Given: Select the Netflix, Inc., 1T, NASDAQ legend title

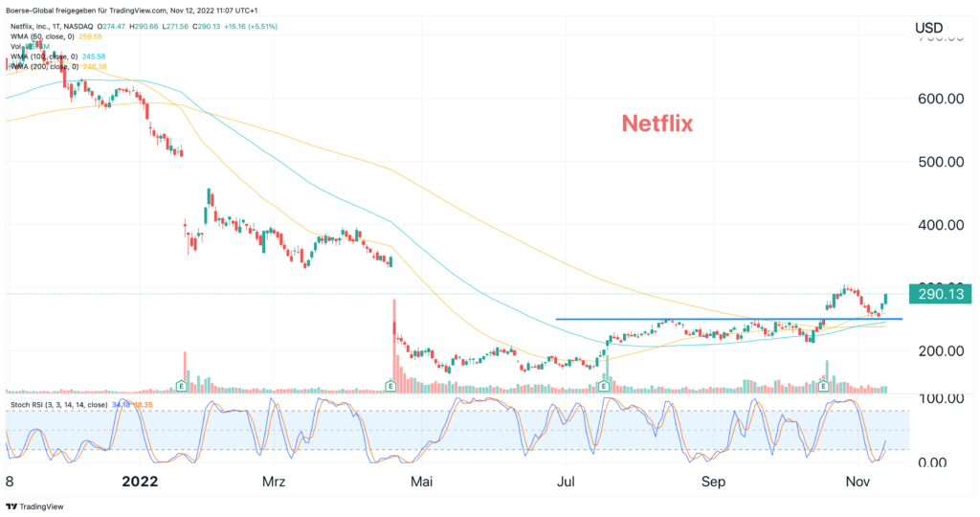Looking at the screenshot, I should click(x=52, y=26).
